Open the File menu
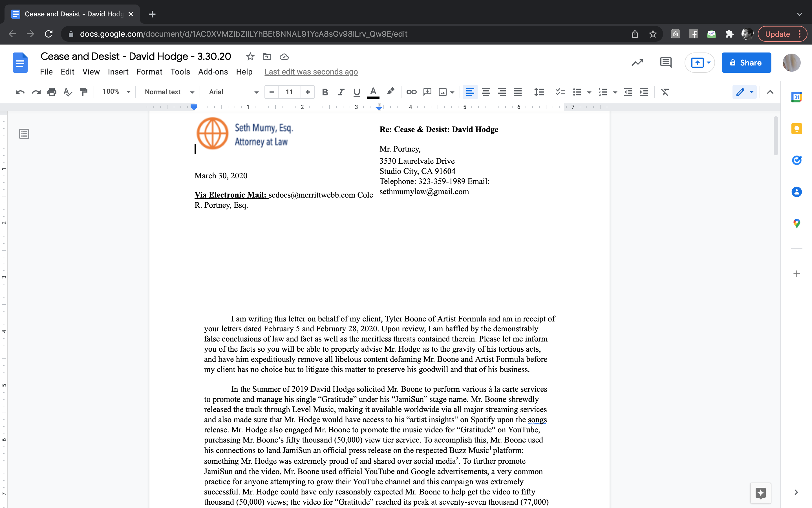 (46, 72)
